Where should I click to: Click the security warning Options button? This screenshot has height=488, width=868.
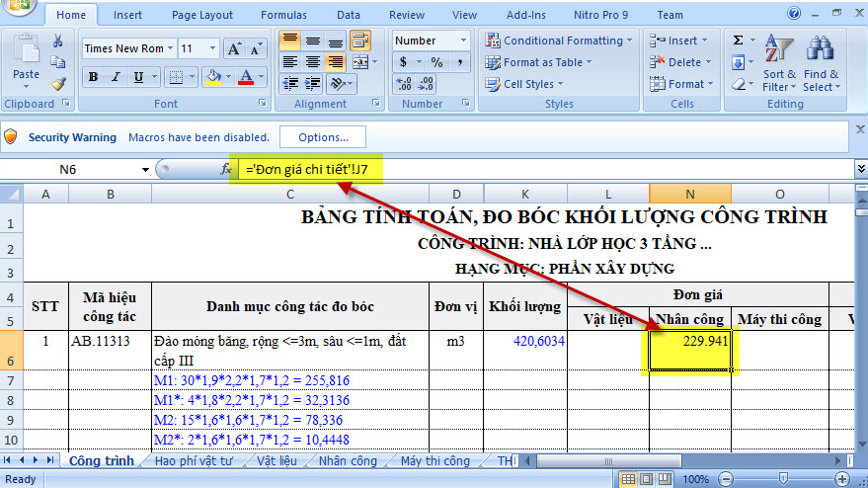pos(323,137)
